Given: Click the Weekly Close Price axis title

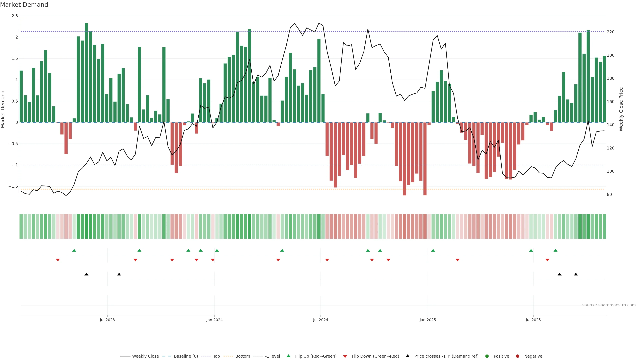Looking at the screenshot, I should 621,109.
